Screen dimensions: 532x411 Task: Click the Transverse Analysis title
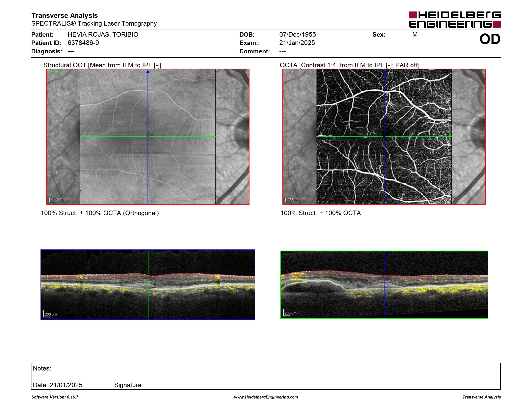(64, 16)
